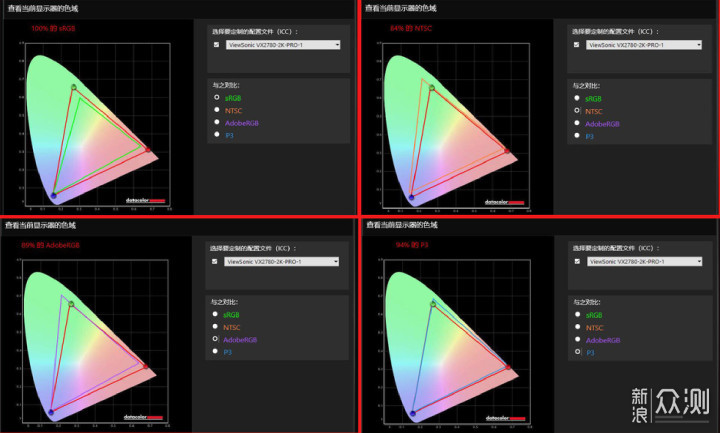This screenshot has height=433, width=720.
Task: Click '与之对比:' label in 94% P3 panel
Action: (x=587, y=302)
